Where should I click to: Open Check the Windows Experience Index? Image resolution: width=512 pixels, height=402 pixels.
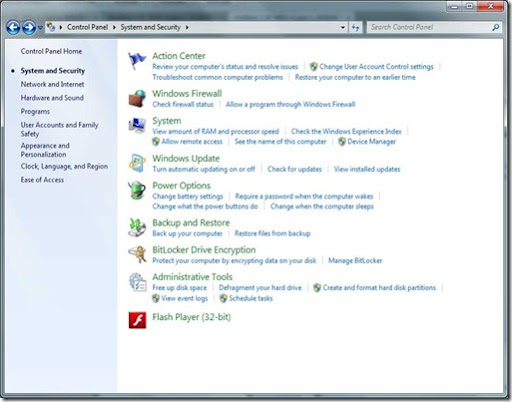click(x=346, y=131)
